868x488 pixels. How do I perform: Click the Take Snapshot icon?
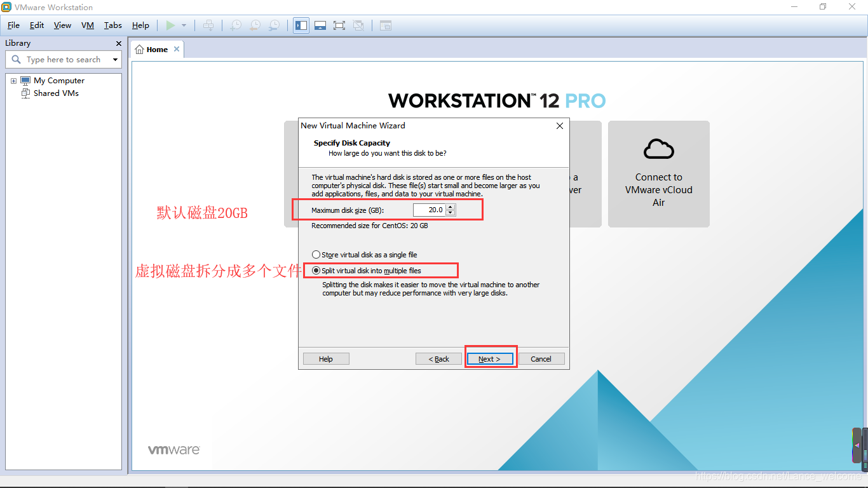click(x=236, y=25)
